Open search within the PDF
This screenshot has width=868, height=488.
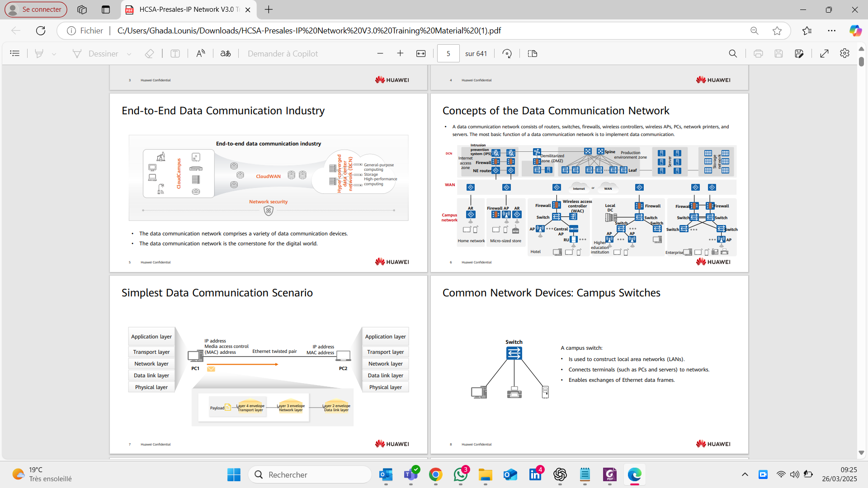733,53
